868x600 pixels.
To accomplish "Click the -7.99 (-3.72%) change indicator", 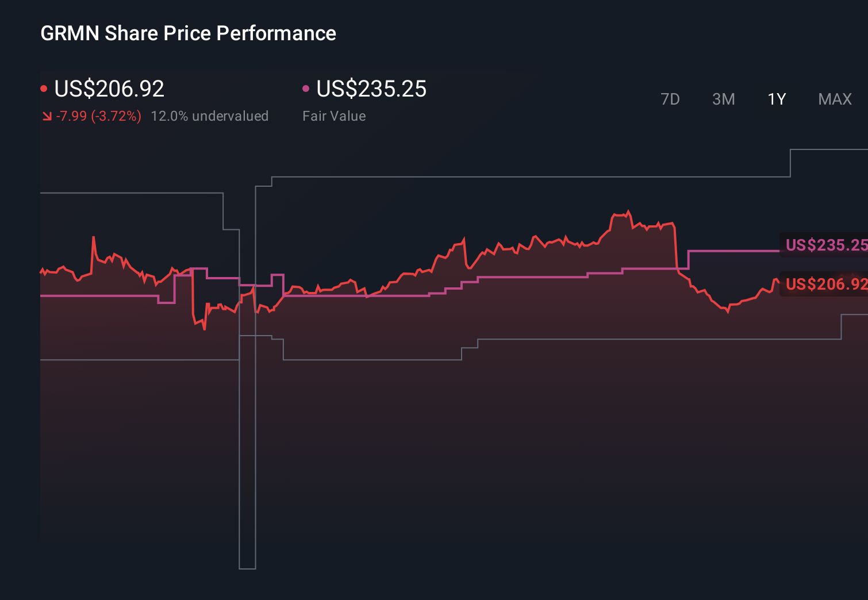I will [99, 116].
